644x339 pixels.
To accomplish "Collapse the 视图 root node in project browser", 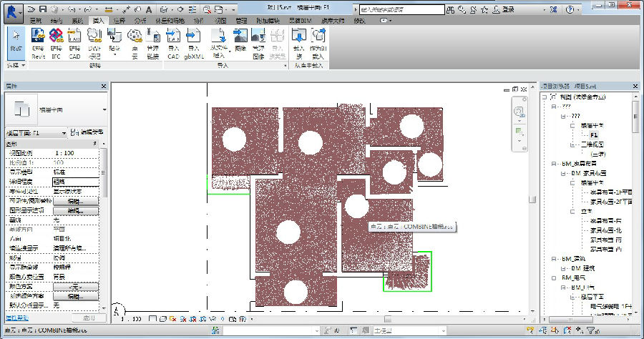I will point(544,96).
